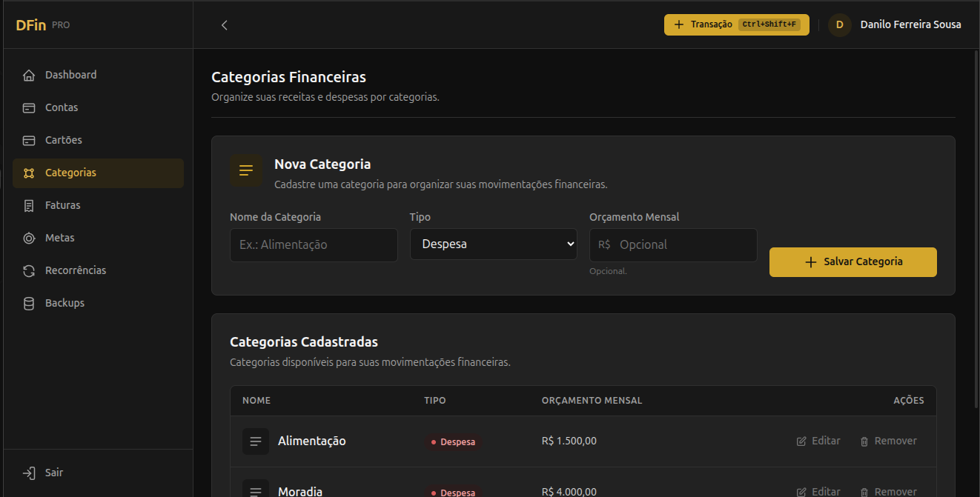Click the Recorrências refresh icon
This screenshot has width=980, height=497.
coord(29,270)
